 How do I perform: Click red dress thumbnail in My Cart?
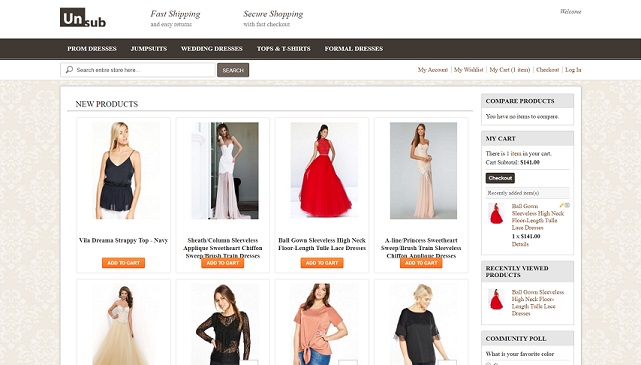(x=496, y=213)
